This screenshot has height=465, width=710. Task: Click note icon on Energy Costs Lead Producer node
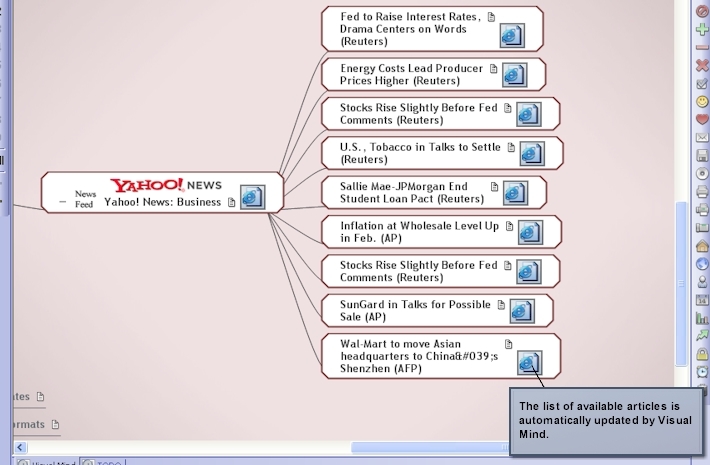(494, 69)
